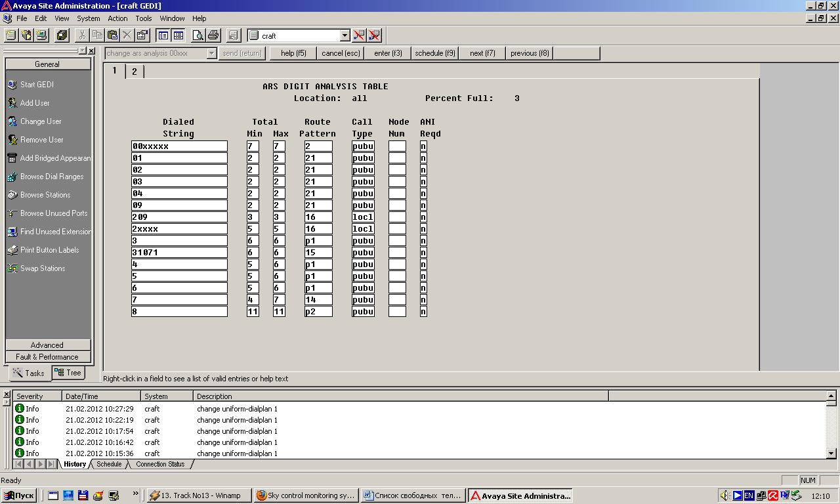
Task: Click the Remove User task icon
Action: coord(12,140)
